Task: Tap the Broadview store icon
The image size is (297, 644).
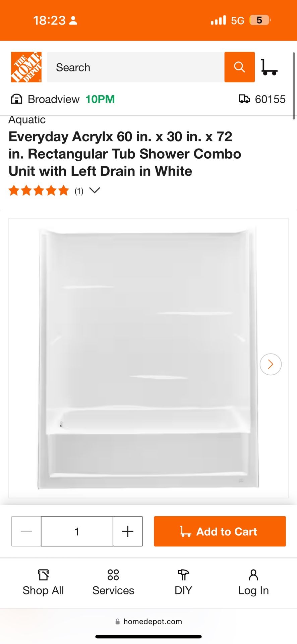Action: (16, 99)
